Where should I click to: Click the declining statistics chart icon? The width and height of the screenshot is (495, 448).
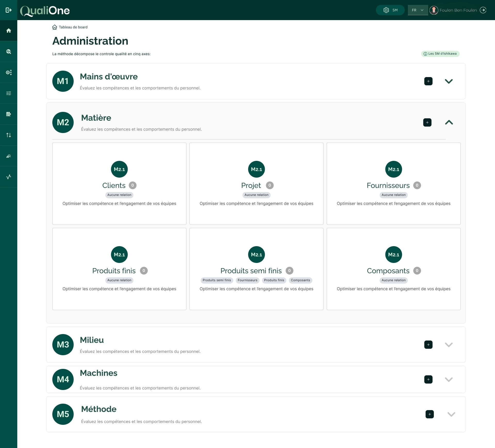click(9, 156)
